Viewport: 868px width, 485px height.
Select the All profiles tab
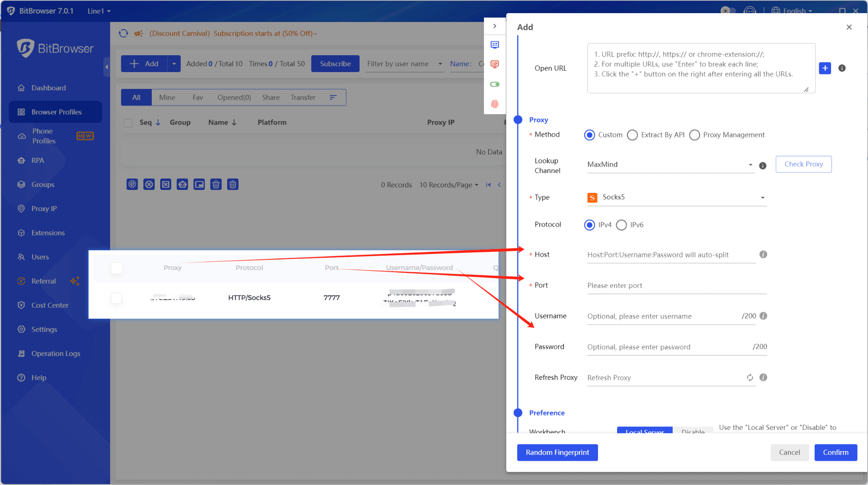[x=136, y=98]
